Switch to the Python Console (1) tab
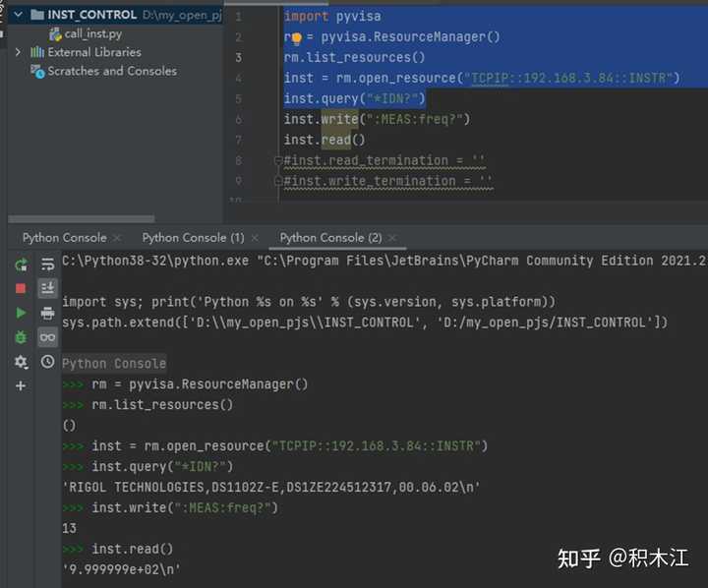The height and width of the screenshot is (588, 708). [x=193, y=237]
